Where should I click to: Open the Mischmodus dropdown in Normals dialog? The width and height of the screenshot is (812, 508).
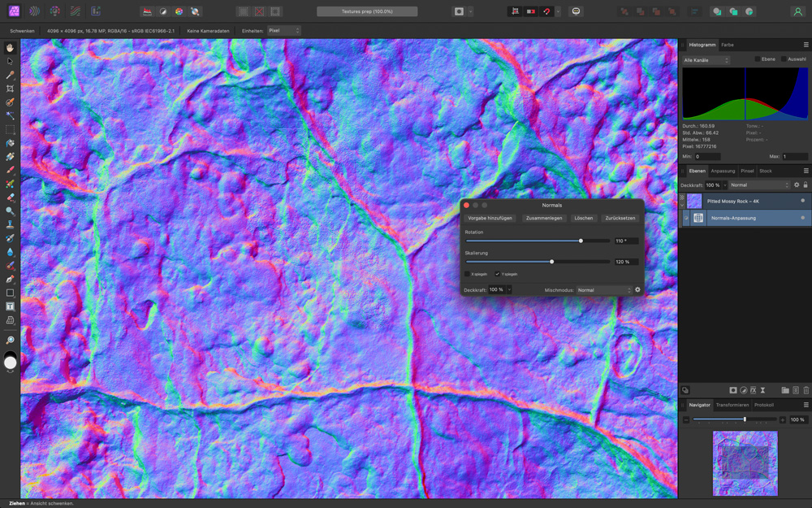click(604, 290)
